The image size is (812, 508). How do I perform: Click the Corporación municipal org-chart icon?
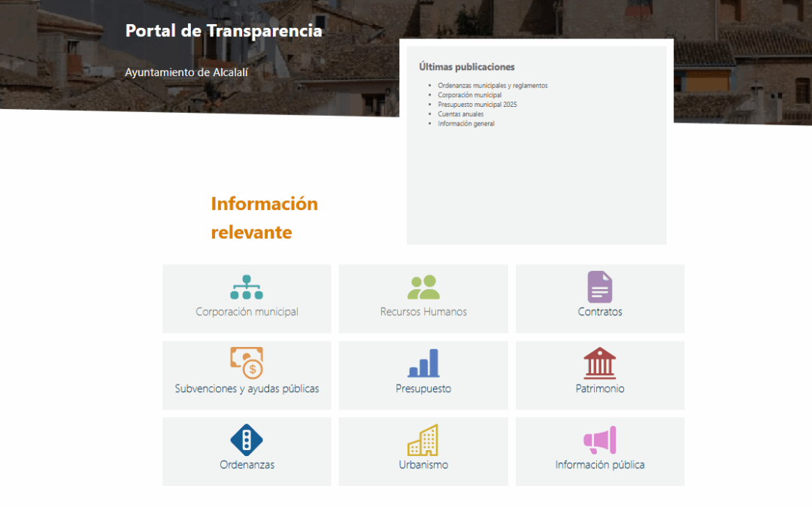(x=247, y=287)
